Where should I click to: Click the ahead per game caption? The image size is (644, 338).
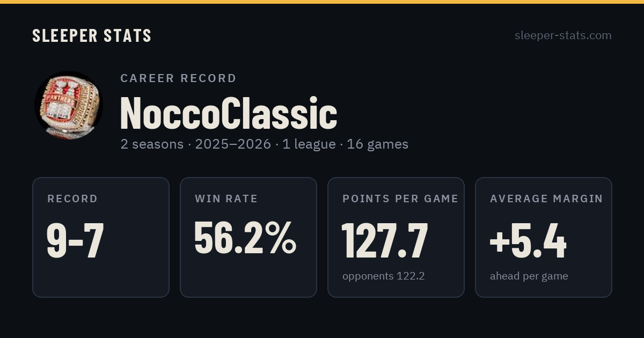pos(529,276)
